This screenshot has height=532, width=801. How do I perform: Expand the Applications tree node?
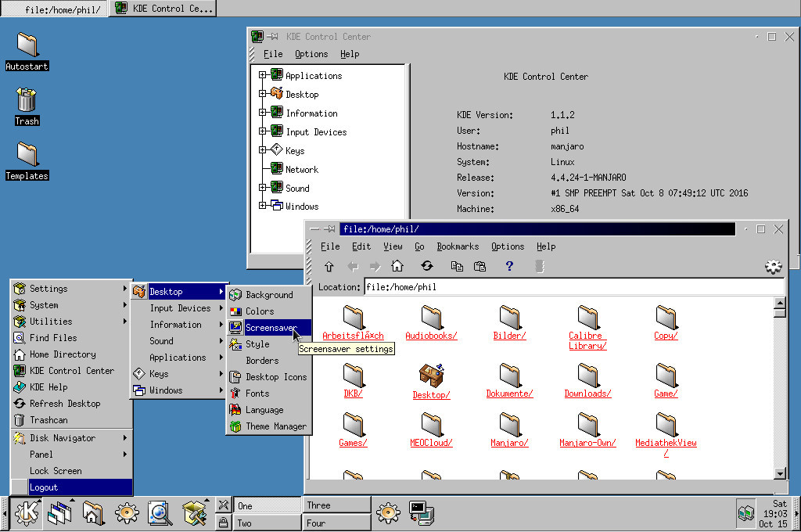[x=263, y=75]
